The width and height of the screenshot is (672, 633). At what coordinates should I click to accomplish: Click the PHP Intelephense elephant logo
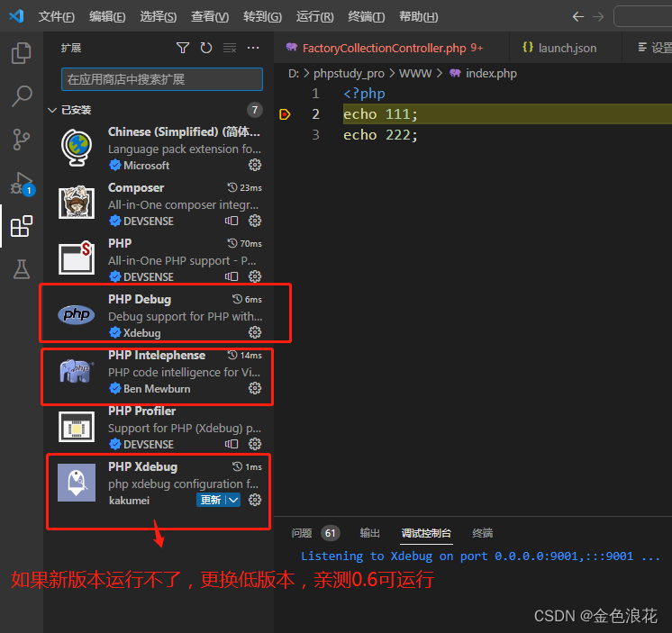click(77, 370)
